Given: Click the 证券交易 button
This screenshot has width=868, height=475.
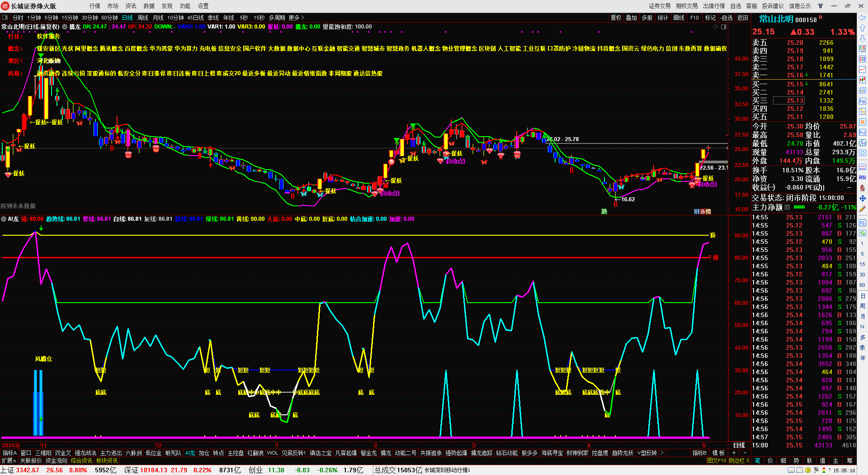Looking at the screenshot, I should (x=660, y=6).
